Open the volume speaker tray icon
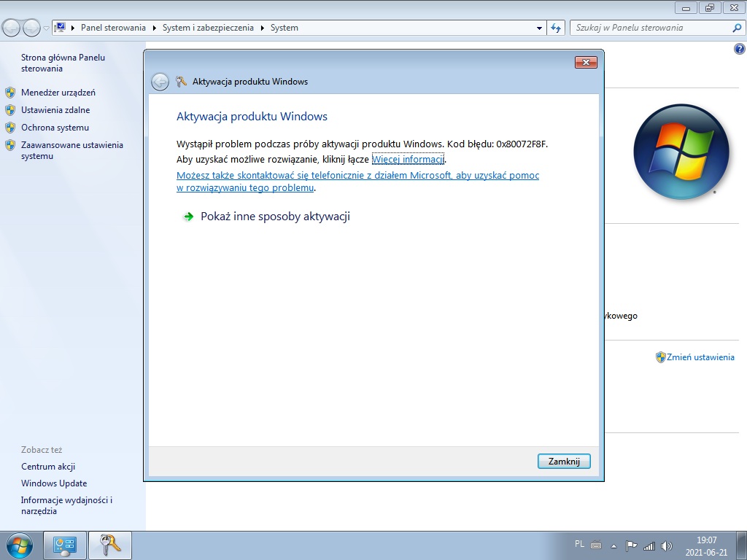 tap(666, 545)
